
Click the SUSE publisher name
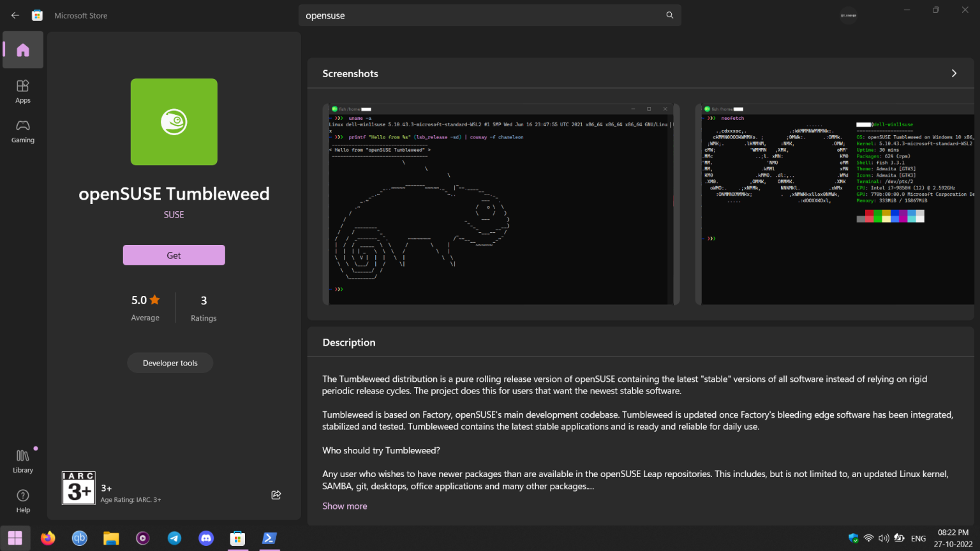[174, 214]
